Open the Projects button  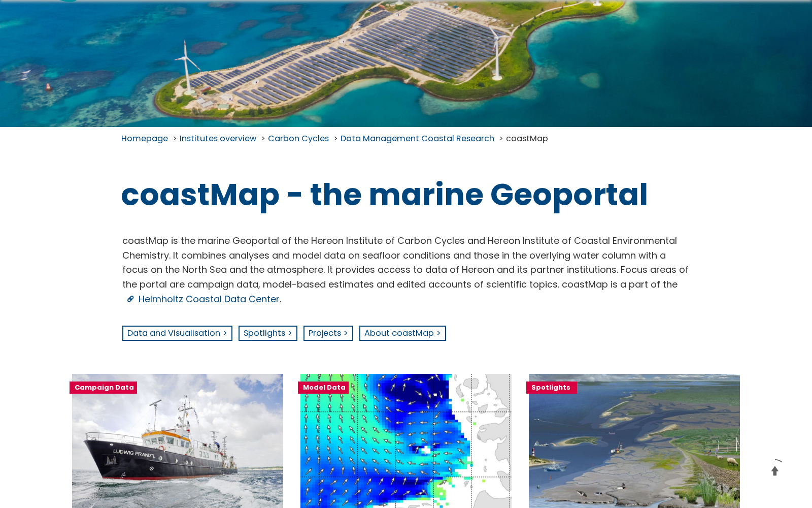pos(328,333)
